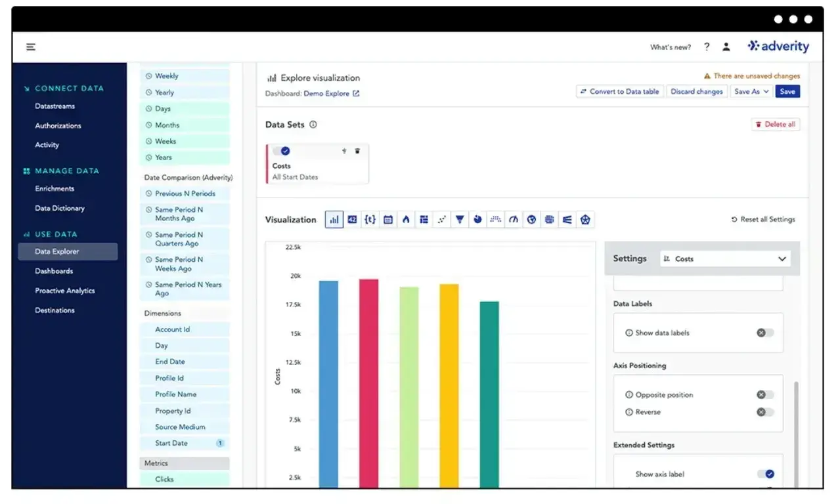Switch to pie chart visualization

478,220
